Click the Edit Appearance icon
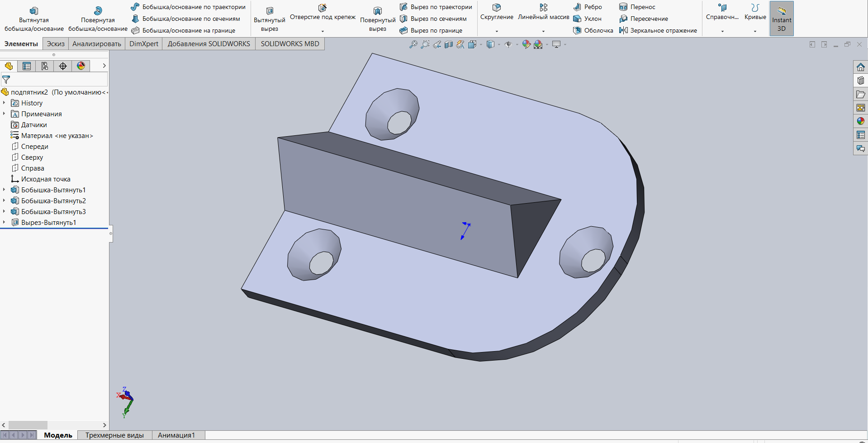This screenshot has width=868, height=443. pos(526,44)
